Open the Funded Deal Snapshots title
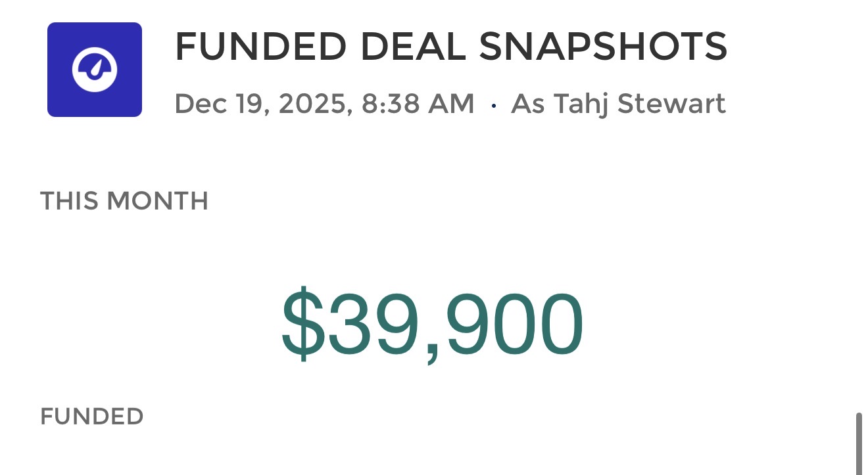 point(450,47)
